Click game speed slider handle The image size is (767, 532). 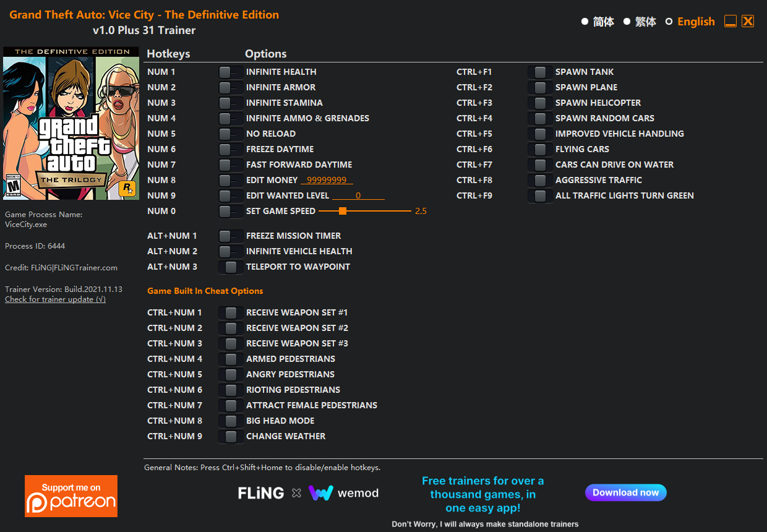coord(342,211)
